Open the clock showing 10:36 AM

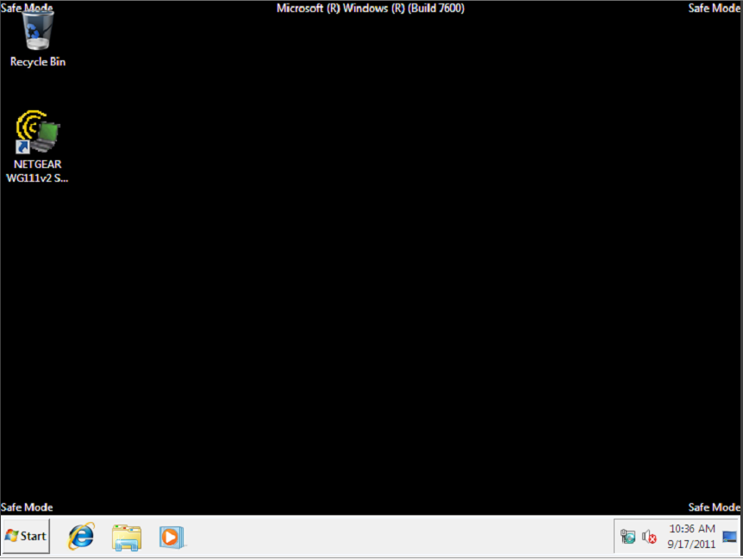click(692, 529)
